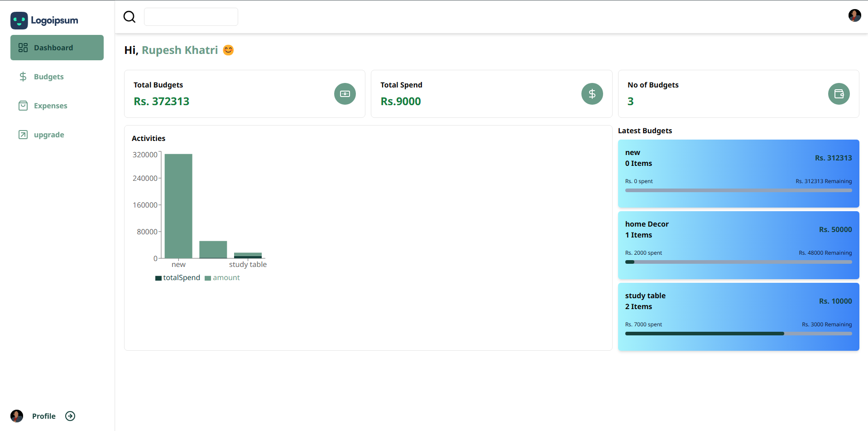Click the Dashboard grid icon
This screenshot has width=868, height=431.
point(23,48)
